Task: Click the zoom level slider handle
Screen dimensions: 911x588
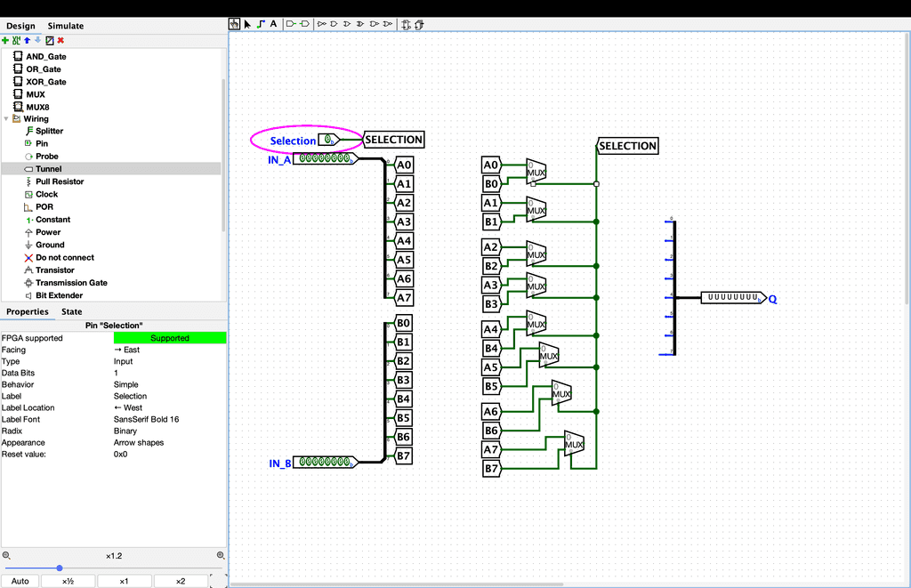Action: pyautogui.click(x=60, y=568)
